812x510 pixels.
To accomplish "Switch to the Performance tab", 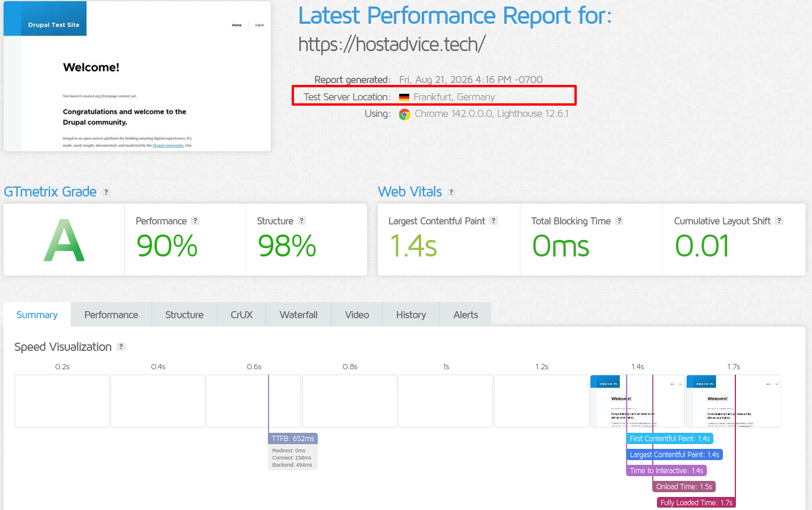I will (x=111, y=315).
